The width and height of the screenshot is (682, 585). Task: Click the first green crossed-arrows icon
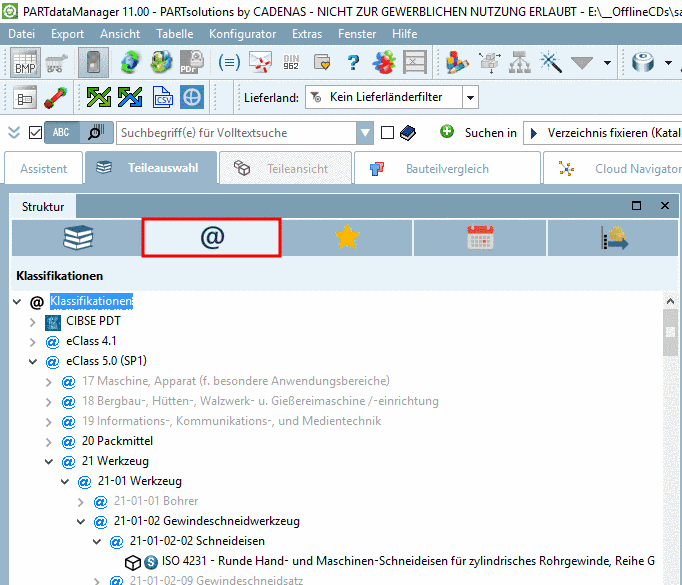(99, 97)
